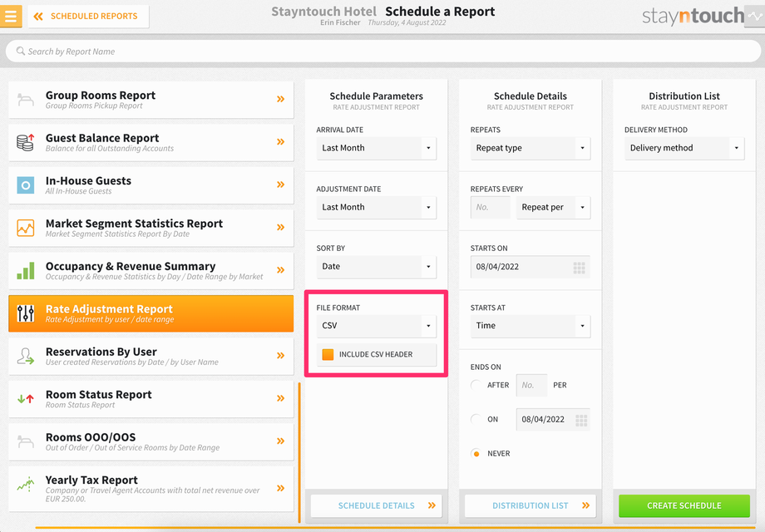Click the Group Rooms Report bed icon
The width and height of the screenshot is (765, 532).
click(26, 100)
